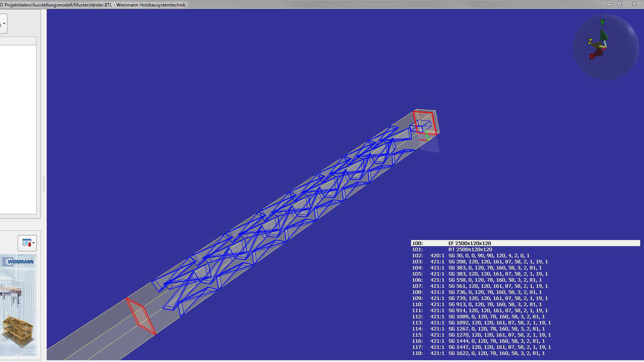Open the view options dropdown above the Weinmann logo
Image resolution: width=644 pixels, height=362 pixels.
point(27,243)
